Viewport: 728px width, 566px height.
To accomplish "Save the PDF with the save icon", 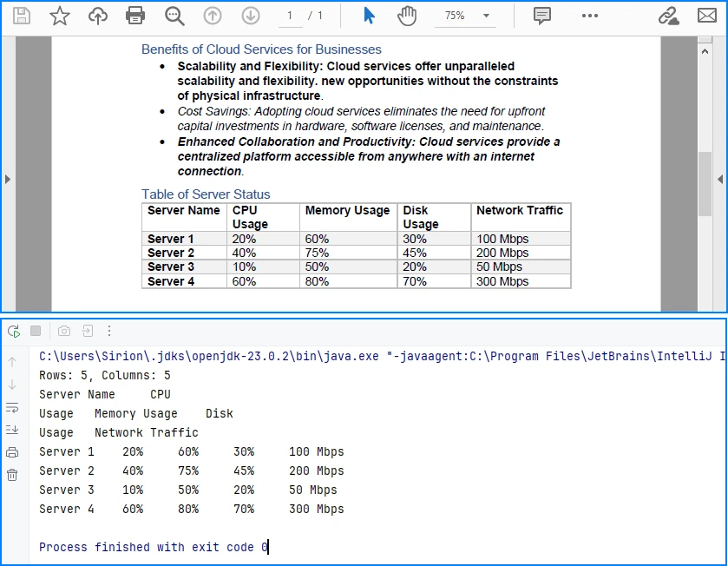I will click(23, 15).
